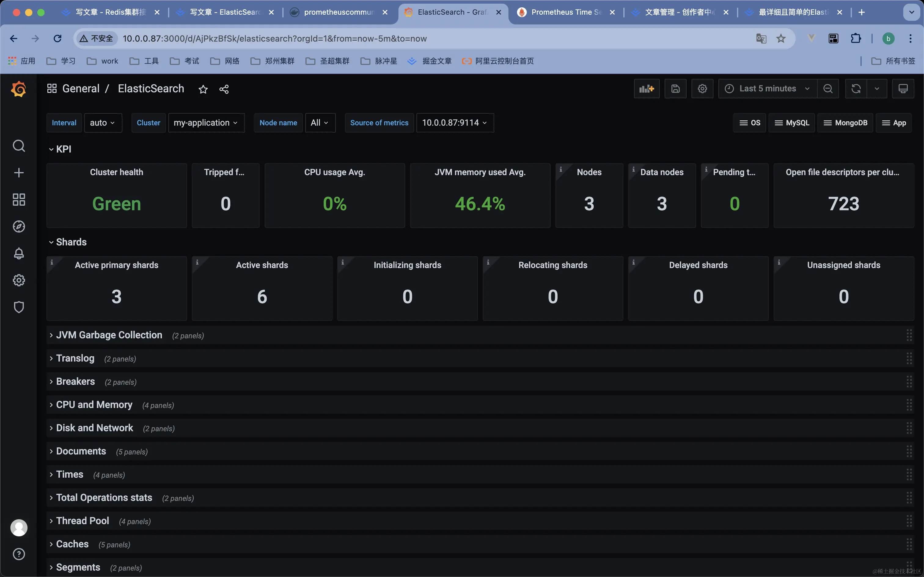Switch to the 写文章 - Redis集群 tab
Image resolution: width=924 pixels, height=577 pixels.
click(111, 12)
